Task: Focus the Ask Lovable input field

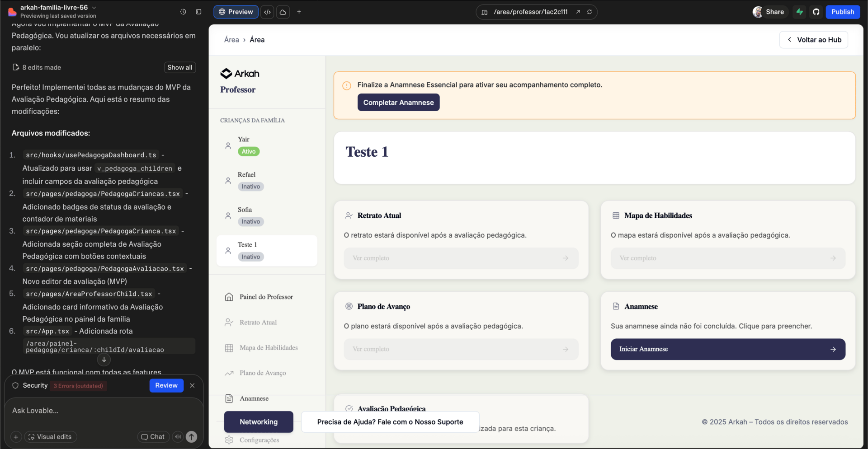Action: [x=104, y=411]
